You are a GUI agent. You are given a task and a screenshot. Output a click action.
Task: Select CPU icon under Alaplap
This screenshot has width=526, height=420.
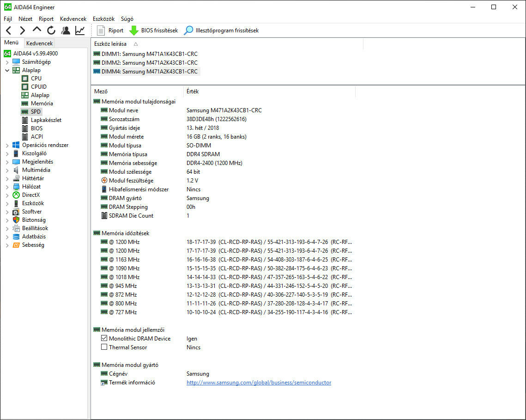pos(25,79)
